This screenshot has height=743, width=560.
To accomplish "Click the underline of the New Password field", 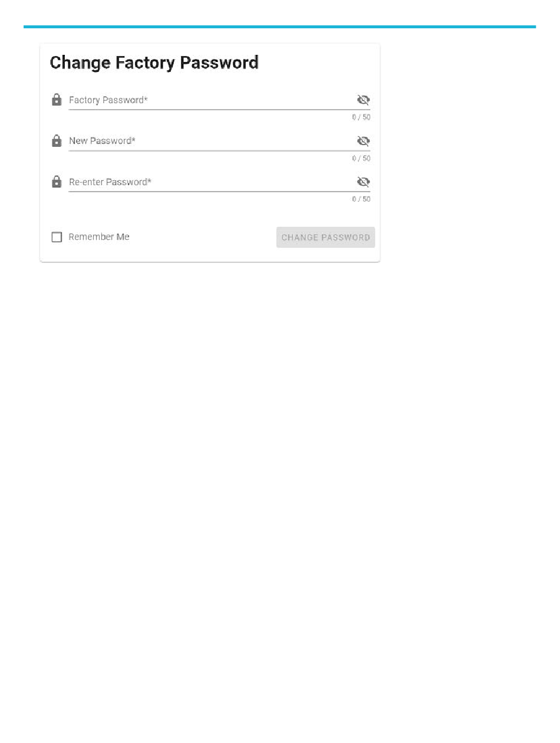I will [219, 150].
